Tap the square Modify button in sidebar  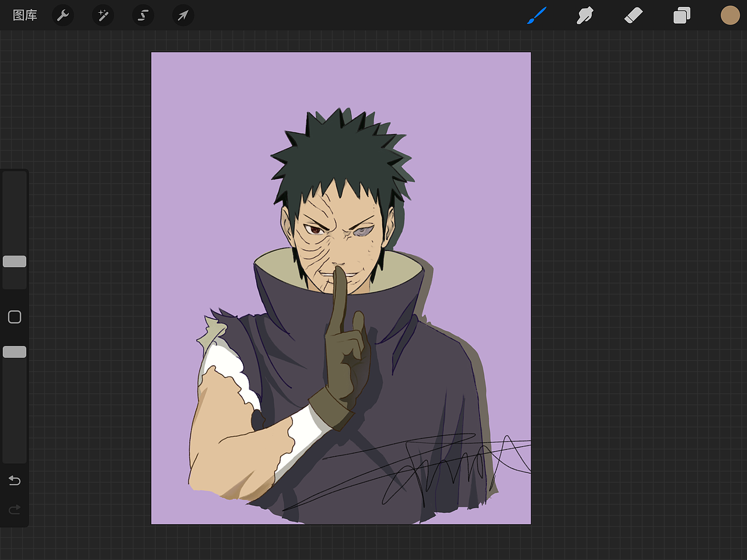pos(15,317)
